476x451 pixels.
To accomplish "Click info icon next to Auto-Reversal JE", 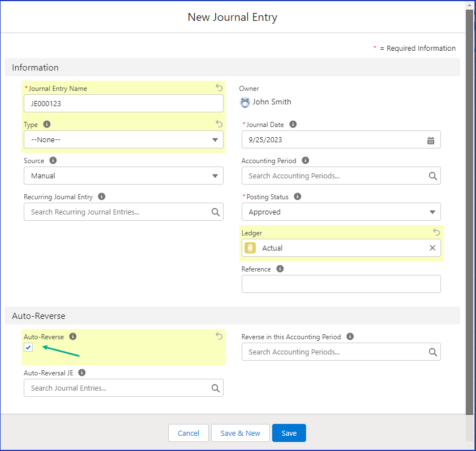I will [x=82, y=373].
